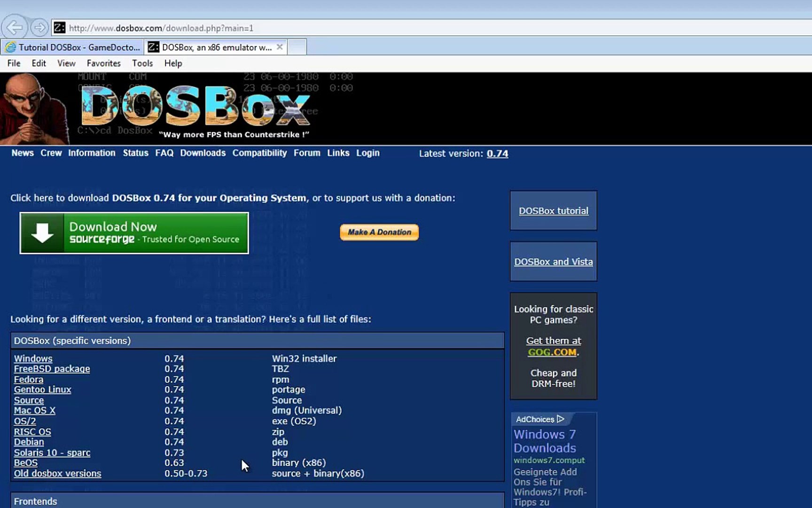Click the favicon on the Tutorial DOSBox tab
This screenshot has width=812, height=508.
(x=10, y=47)
